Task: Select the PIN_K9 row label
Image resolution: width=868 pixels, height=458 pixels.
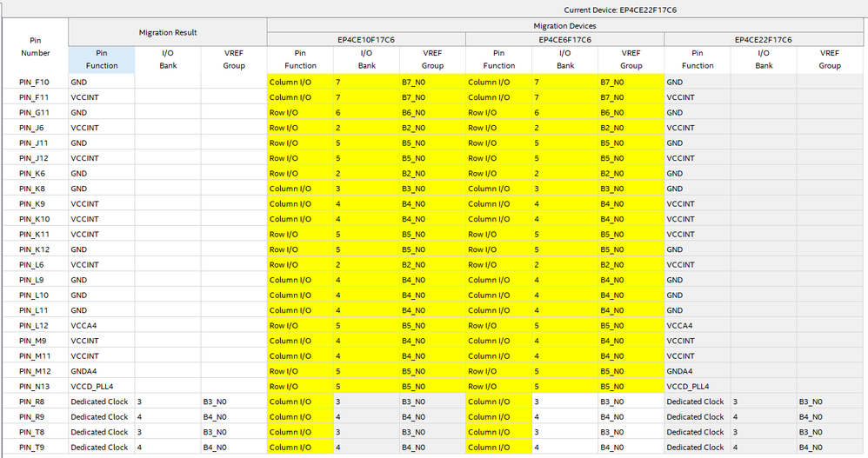Action: (x=32, y=203)
